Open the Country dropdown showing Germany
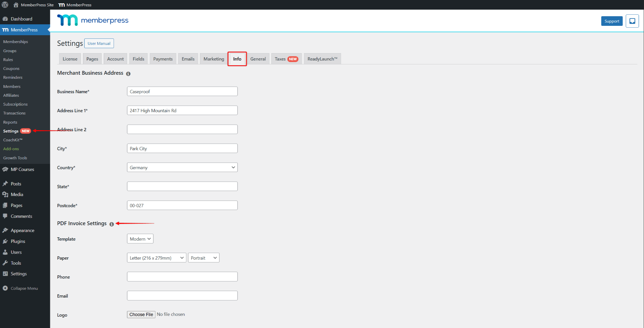Image resolution: width=644 pixels, height=328 pixels. click(x=182, y=167)
